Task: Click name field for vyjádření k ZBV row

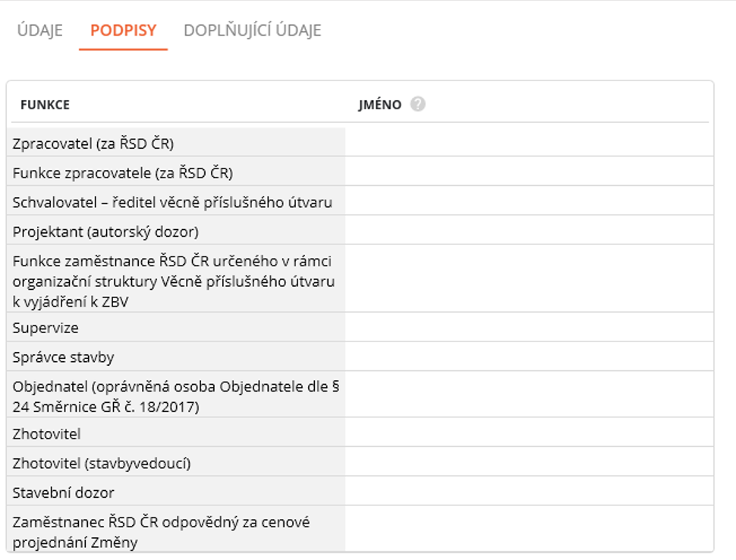Action: click(x=528, y=279)
